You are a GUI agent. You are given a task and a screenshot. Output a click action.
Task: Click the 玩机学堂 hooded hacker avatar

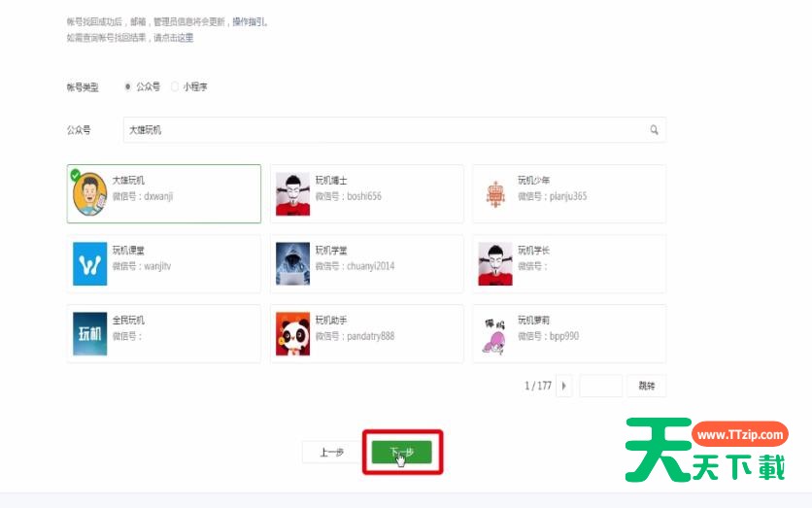pos(292,264)
